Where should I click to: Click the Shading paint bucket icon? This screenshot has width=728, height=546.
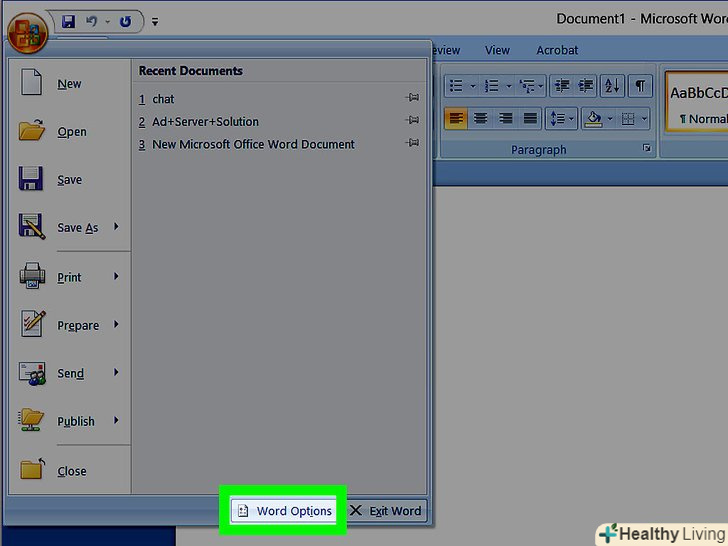(594, 118)
